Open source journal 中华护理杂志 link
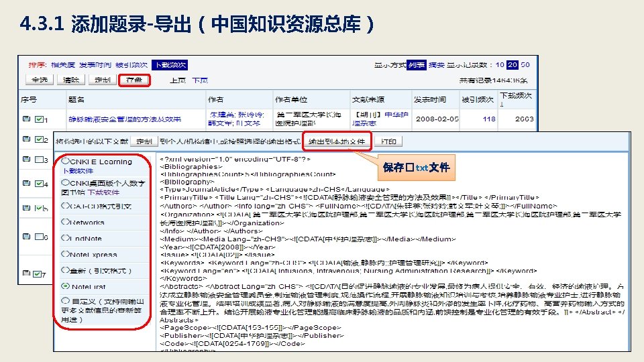This screenshot has height=362, width=644. tap(381, 119)
